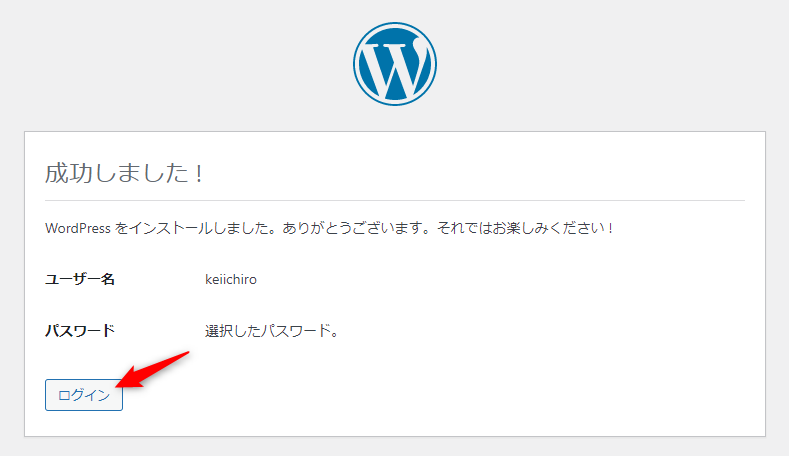Click the ユーザー名 label
The width and height of the screenshot is (789, 456).
pos(80,280)
